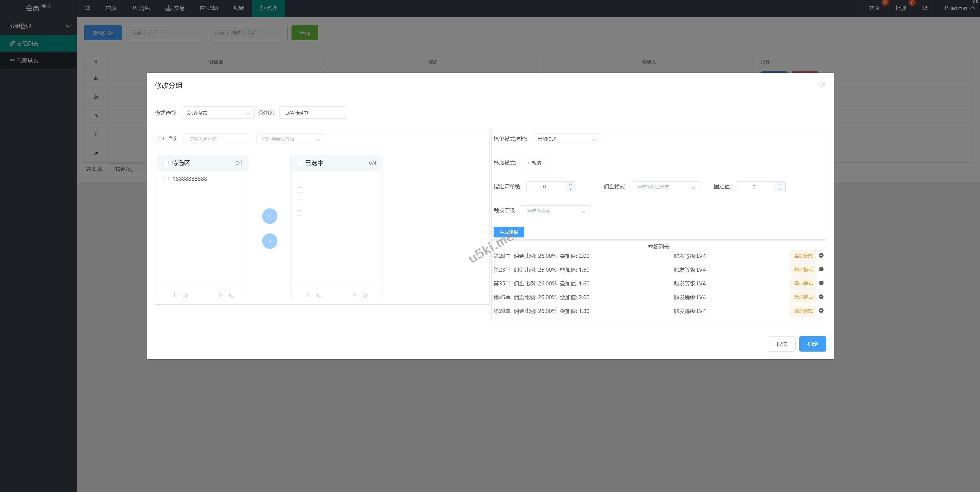This screenshot has width=980, height=492.
Task: Toggle the sidebar collapse hamburger icon
Action: pyautogui.click(x=87, y=8)
